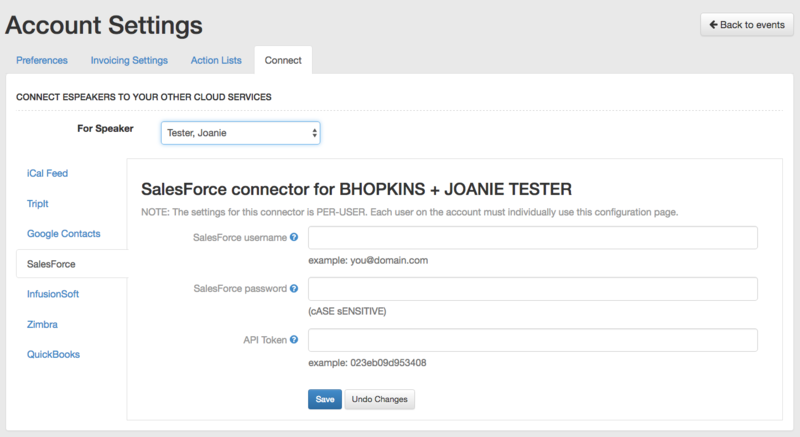
Task: Click into the API Token field
Action: [x=533, y=340]
